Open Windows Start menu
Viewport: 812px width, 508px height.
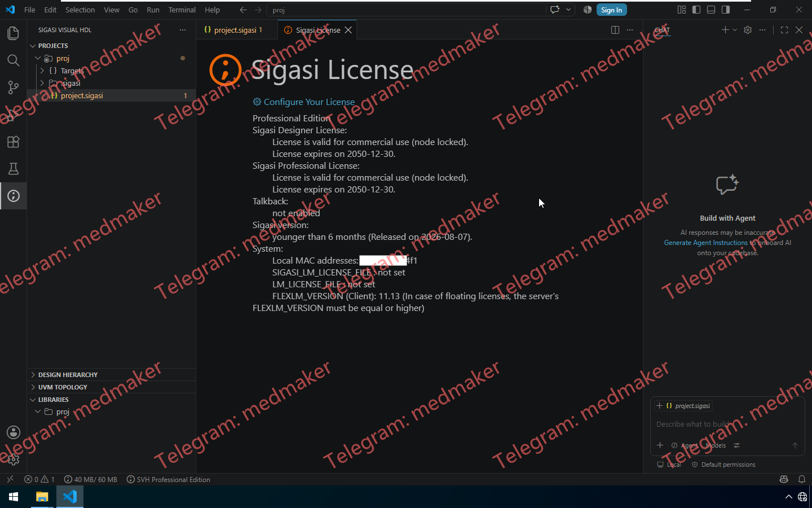point(14,497)
